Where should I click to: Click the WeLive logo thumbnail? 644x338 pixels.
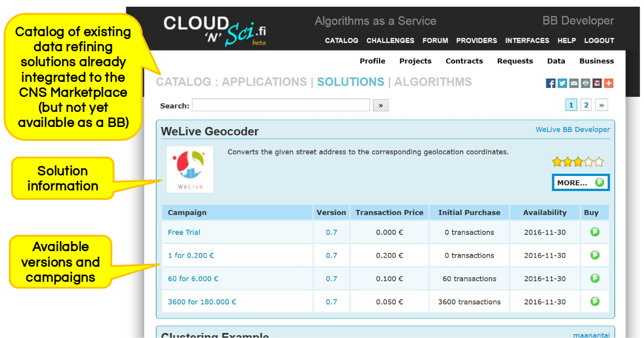[190, 169]
